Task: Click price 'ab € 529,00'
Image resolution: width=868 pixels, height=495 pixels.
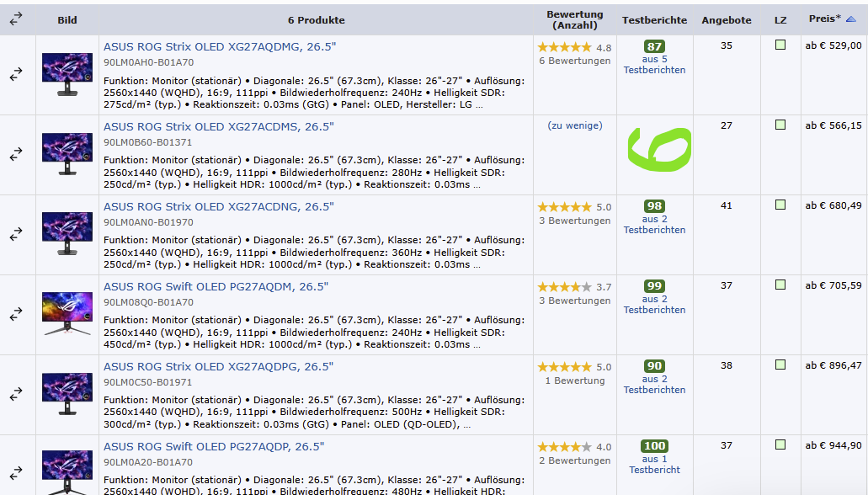Action: [833, 45]
